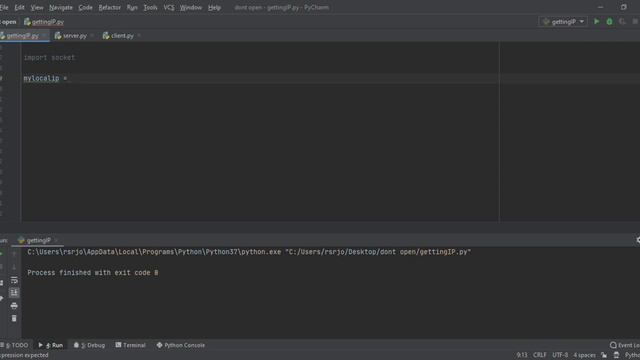This screenshot has width=640, height=360.
Task: Toggle scroll to end in Run console
Action: click(x=14, y=292)
